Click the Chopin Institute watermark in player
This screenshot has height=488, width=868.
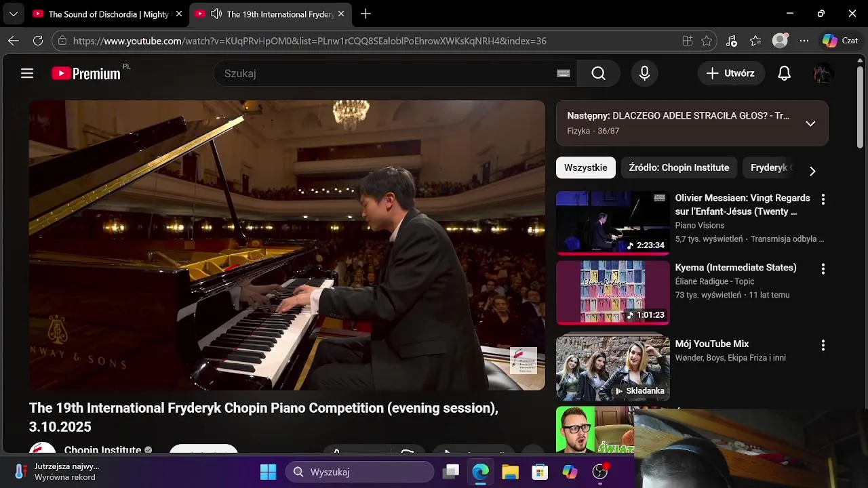tap(524, 361)
